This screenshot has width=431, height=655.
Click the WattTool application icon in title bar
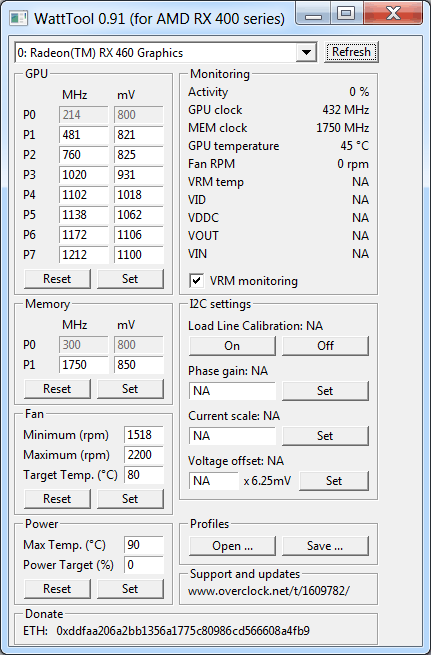coord(18,18)
